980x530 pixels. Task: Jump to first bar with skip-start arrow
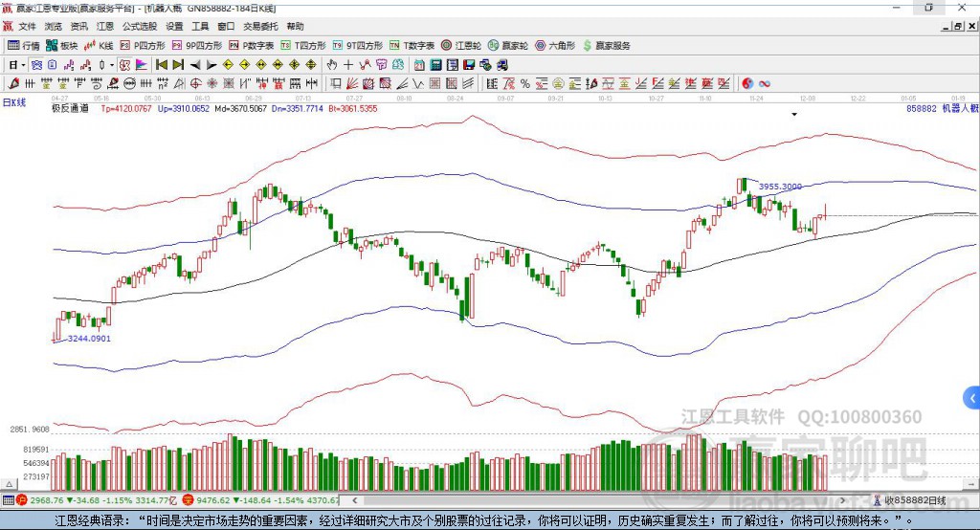161,65
